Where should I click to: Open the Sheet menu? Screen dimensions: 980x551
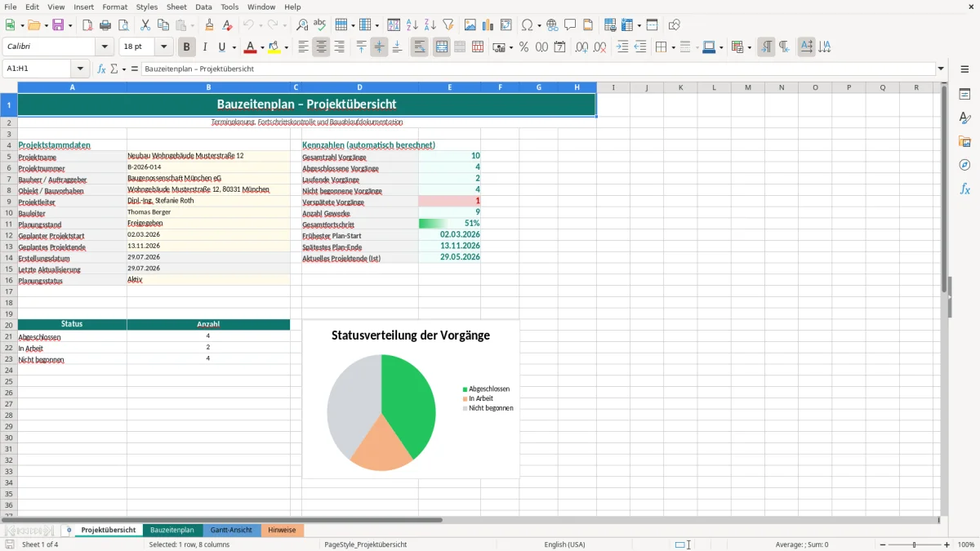pos(176,7)
